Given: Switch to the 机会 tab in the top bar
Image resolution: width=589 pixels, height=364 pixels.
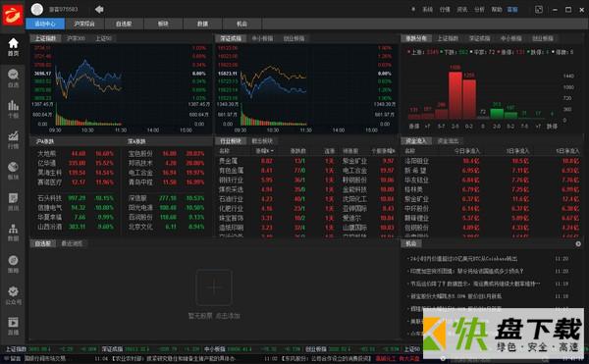Looking at the screenshot, I should pos(241,24).
